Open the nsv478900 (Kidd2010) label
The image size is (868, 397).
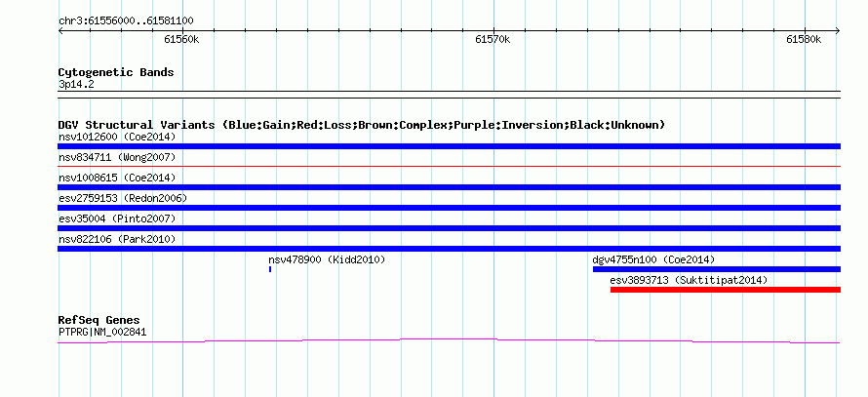pos(327,259)
